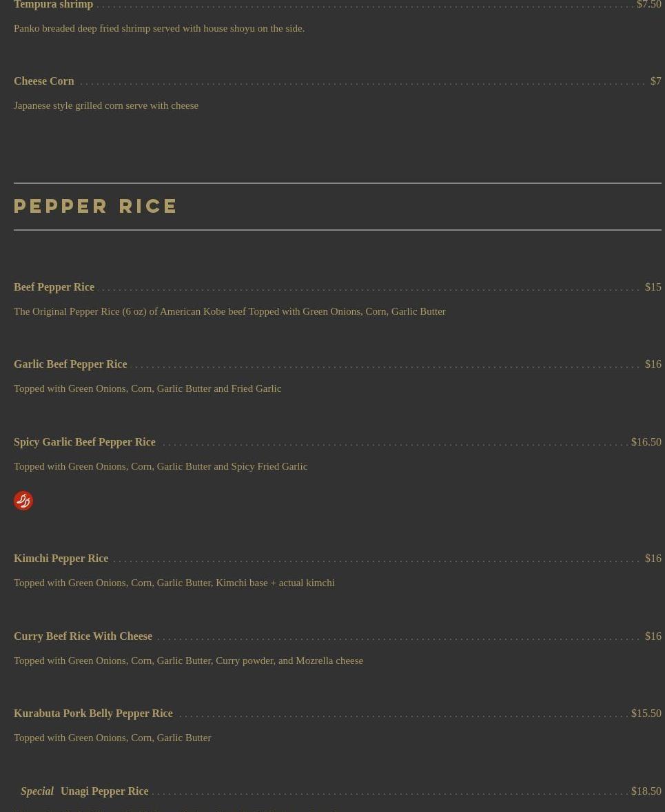Click the red spicy chili pepper icon
Screen dimensions: 665x812
(x=23, y=501)
